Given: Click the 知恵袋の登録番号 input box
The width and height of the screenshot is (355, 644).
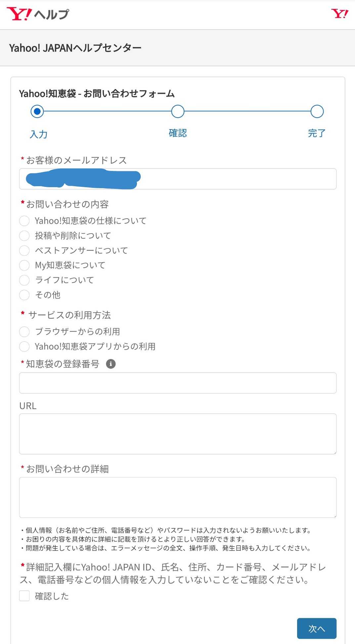Looking at the screenshot, I should tap(178, 383).
